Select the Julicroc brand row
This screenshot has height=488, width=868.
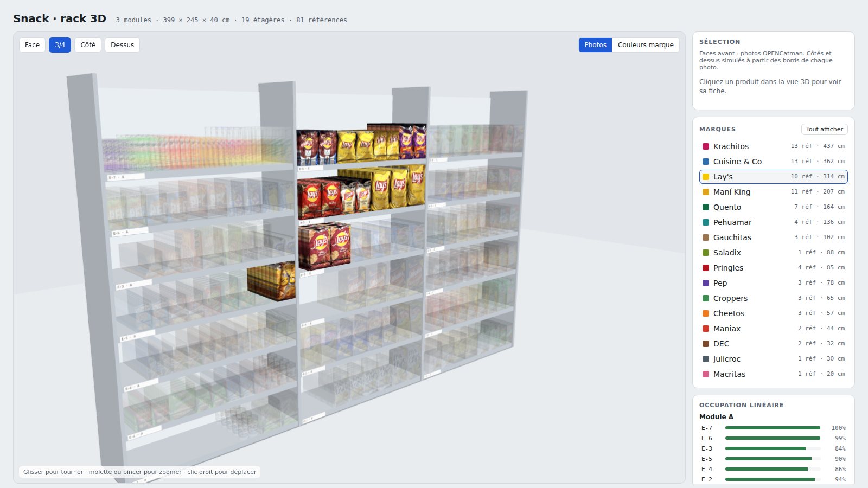(774, 359)
